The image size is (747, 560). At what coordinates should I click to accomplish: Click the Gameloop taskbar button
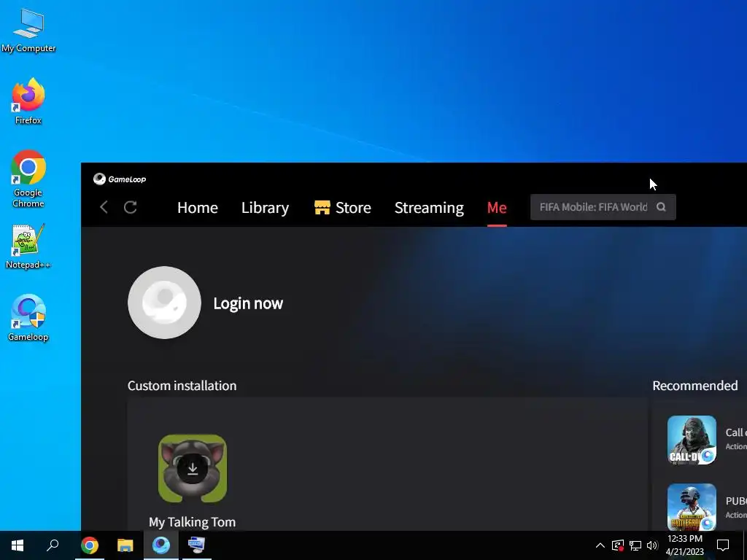[161, 545]
